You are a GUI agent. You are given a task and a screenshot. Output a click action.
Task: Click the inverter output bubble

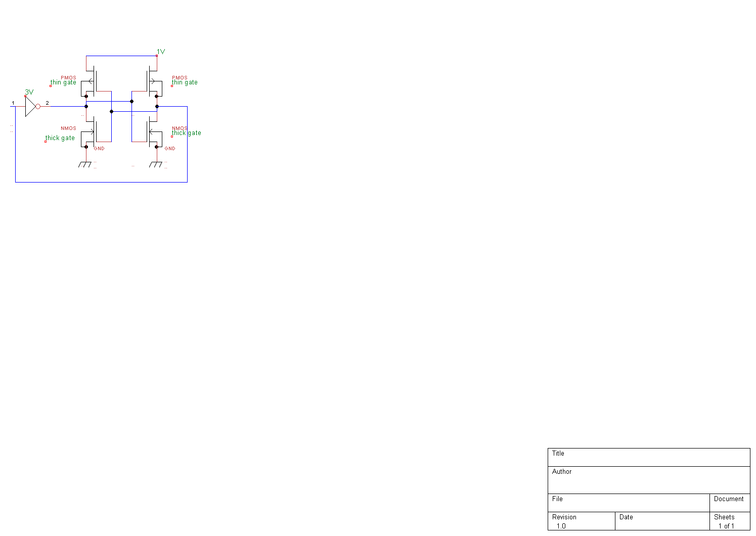click(x=38, y=106)
